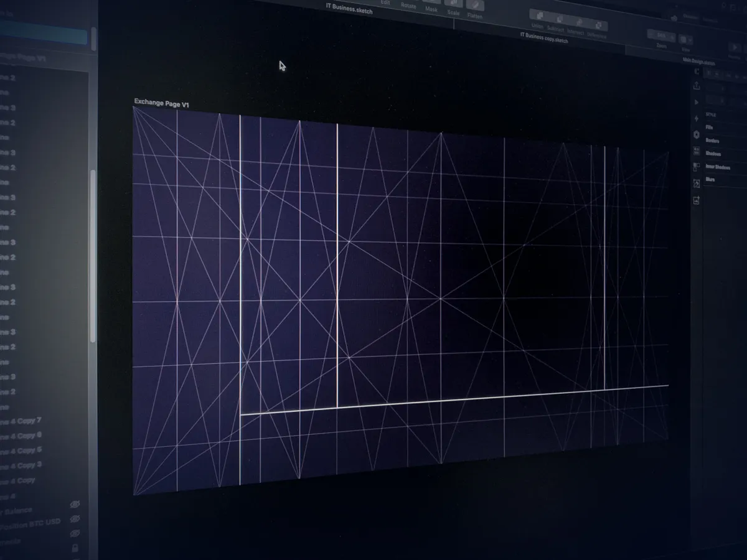Select the layer ending in 'Copy 6'

[21, 436]
